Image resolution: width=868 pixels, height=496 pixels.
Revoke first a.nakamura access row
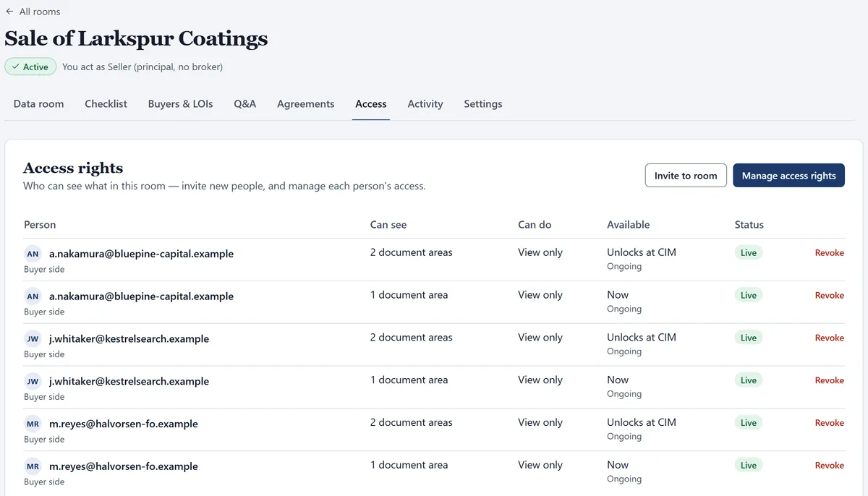point(830,253)
